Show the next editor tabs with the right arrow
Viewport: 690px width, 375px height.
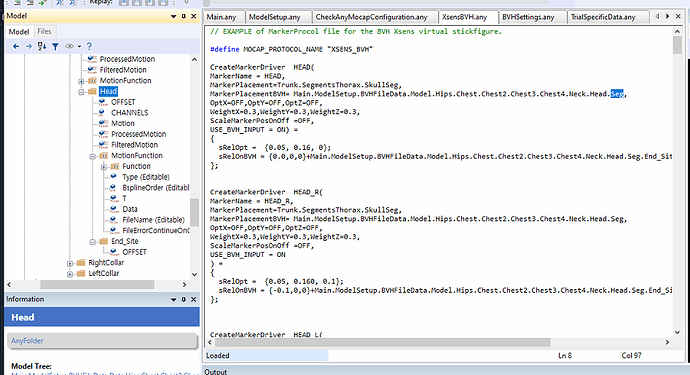pyautogui.click(x=668, y=16)
